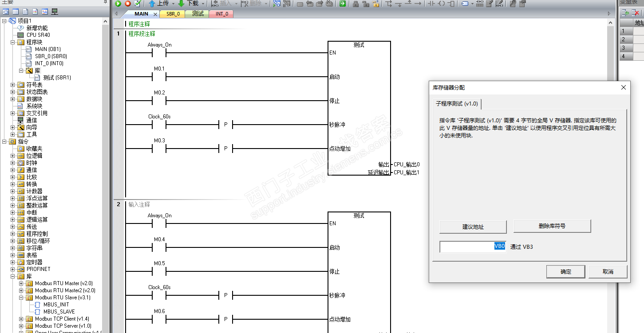Click the Clock_60s contact in network 1
Image resolution: width=644 pixels, height=333 pixels.
159,125
